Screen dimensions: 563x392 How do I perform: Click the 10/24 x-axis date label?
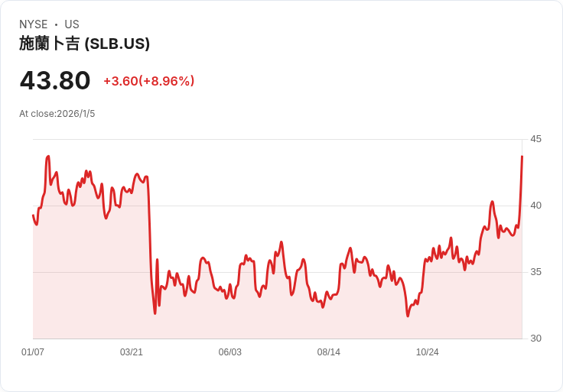tap(428, 352)
